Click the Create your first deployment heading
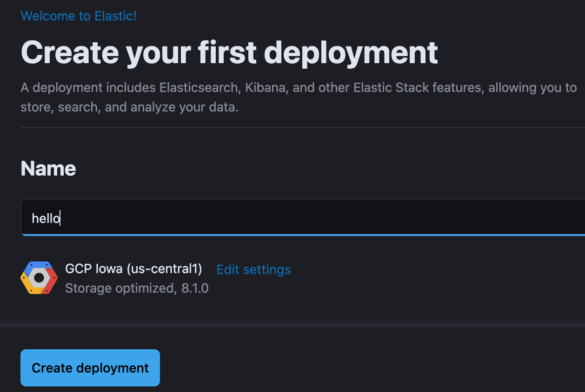Image resolution: width=585 pixels, height=392 pixels. click(229, 52)
